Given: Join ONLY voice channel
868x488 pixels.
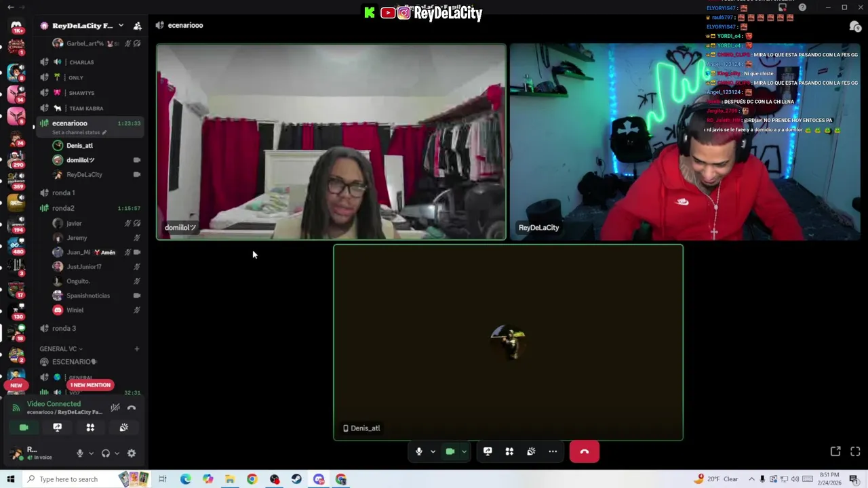Looking at the screenshot, I should [x=90, y=78].
